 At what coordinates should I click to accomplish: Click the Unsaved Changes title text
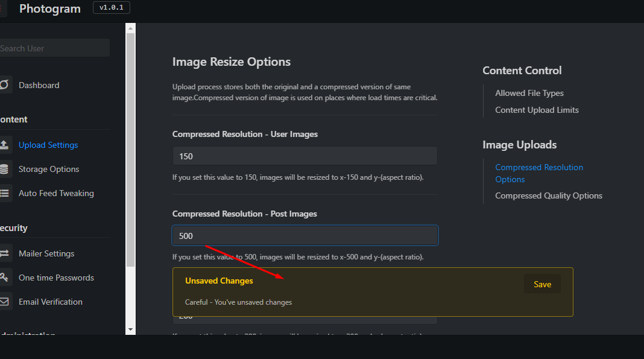pos(219,281)
